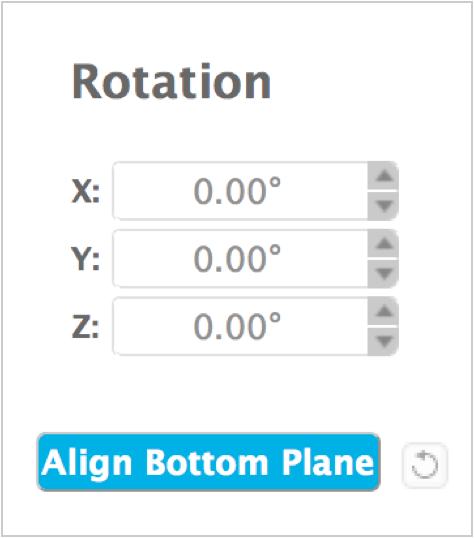Select the X rotation input field

pyautogui.click(x=241, y=191)
